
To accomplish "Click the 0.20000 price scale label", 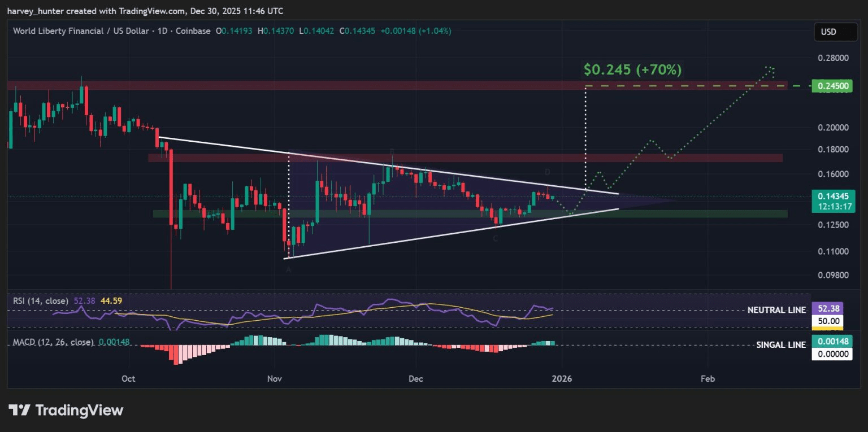I will [x=833, y=128].
